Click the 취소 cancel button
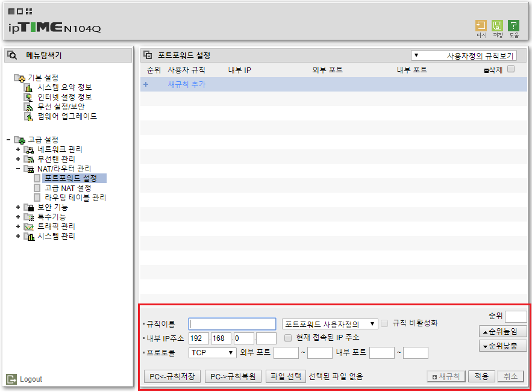The height and width of the screenshot is (392, 532). tap(510, 376)
